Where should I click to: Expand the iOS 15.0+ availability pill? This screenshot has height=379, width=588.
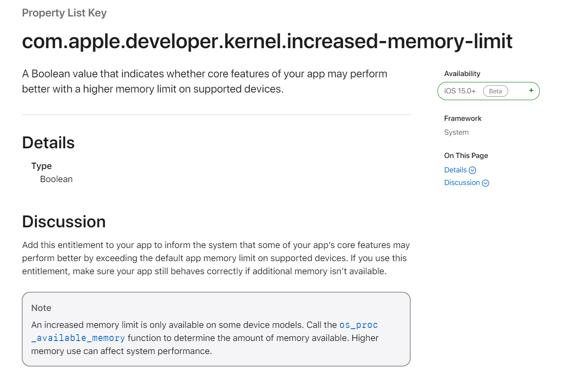pyautogui.click(x=460, y=91)
